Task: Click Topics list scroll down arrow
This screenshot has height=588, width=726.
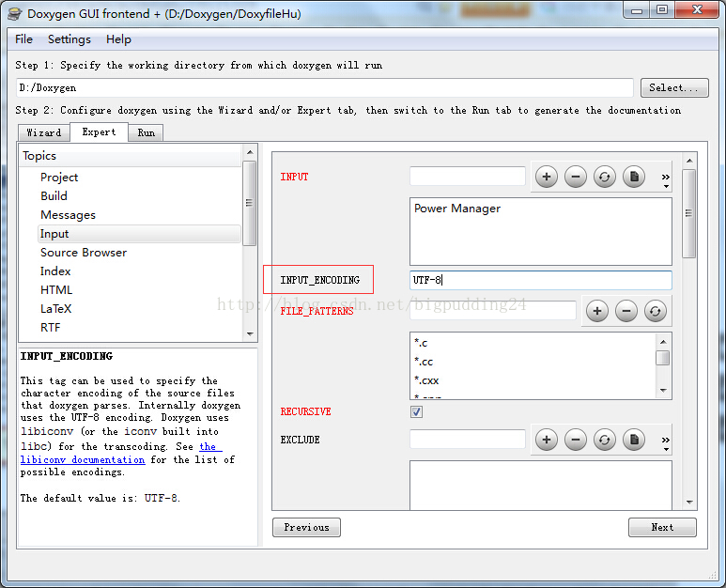Action: 250,333
